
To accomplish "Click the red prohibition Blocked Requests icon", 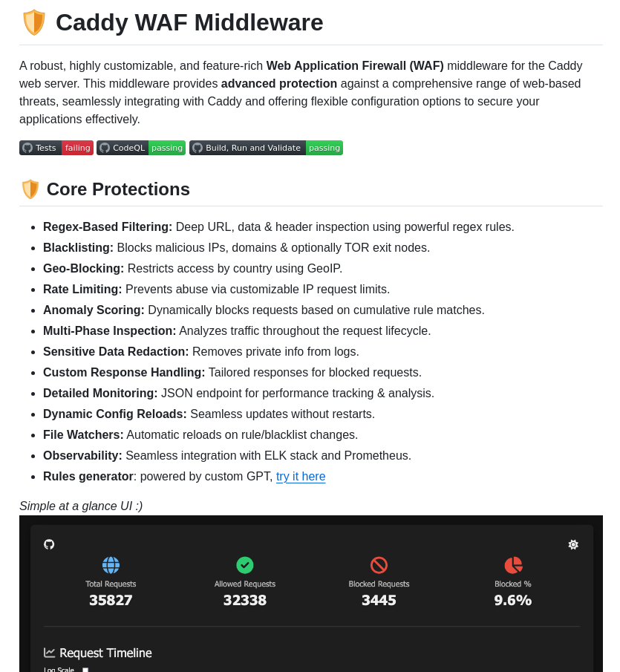I will coord(379,565).
